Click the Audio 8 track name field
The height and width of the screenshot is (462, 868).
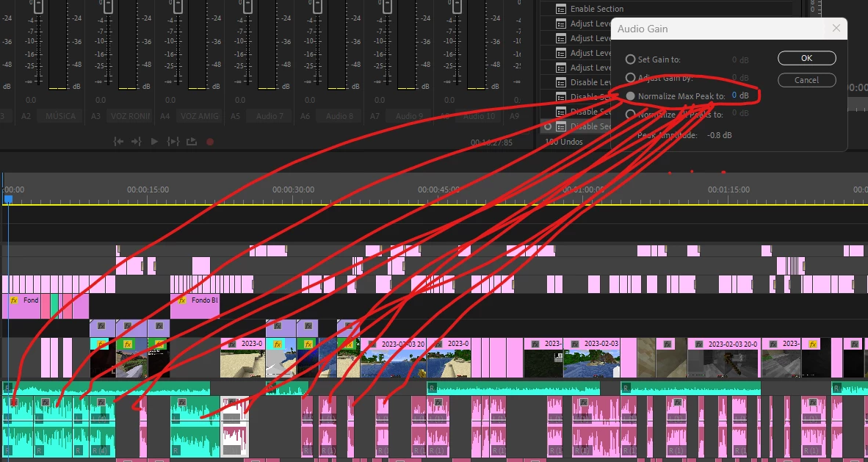[x=339, y=116]
